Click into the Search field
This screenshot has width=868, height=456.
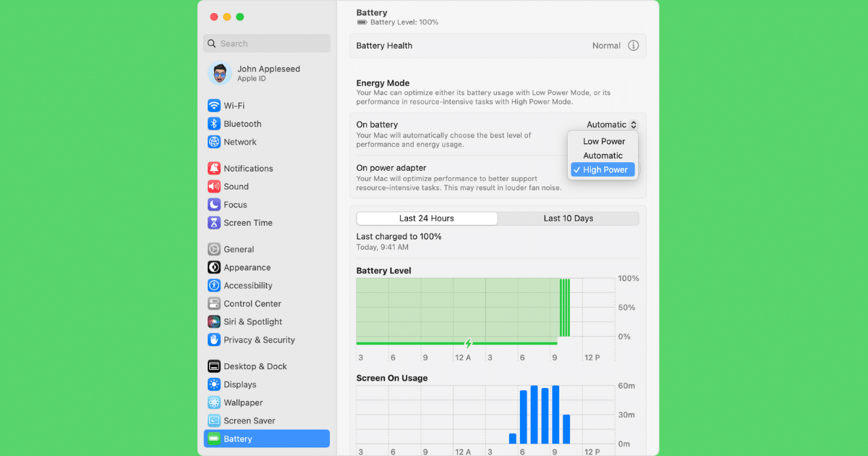[x=267, y=43]
